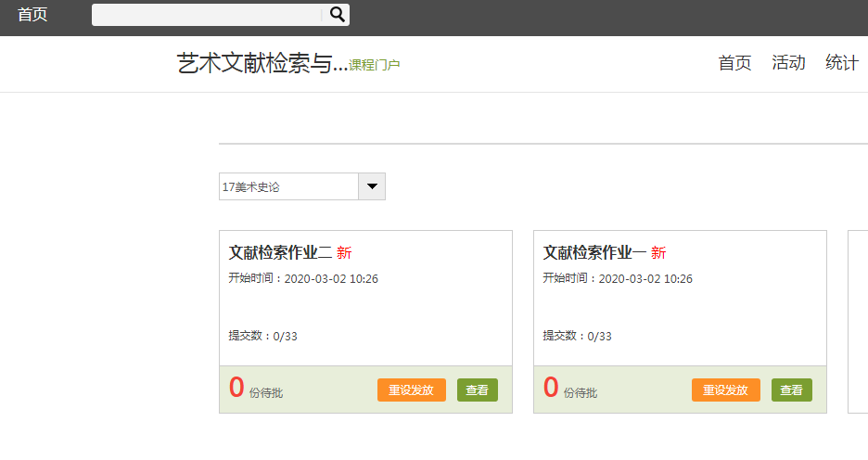Click 查看 for 文献检索作业二
The width and height of the screenshot is (868, 460).
[477, 390]
